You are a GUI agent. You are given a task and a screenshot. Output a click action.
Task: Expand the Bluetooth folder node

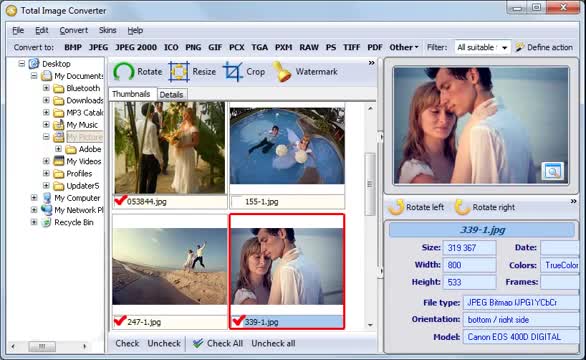pos(46,88)
